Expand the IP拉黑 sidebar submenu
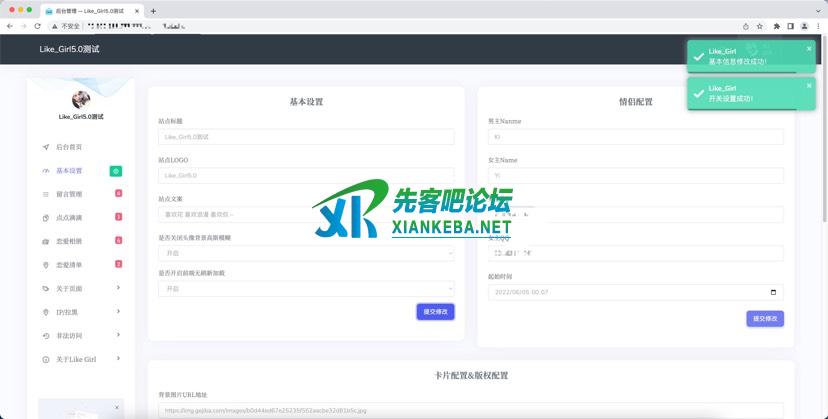 point(118,312)
